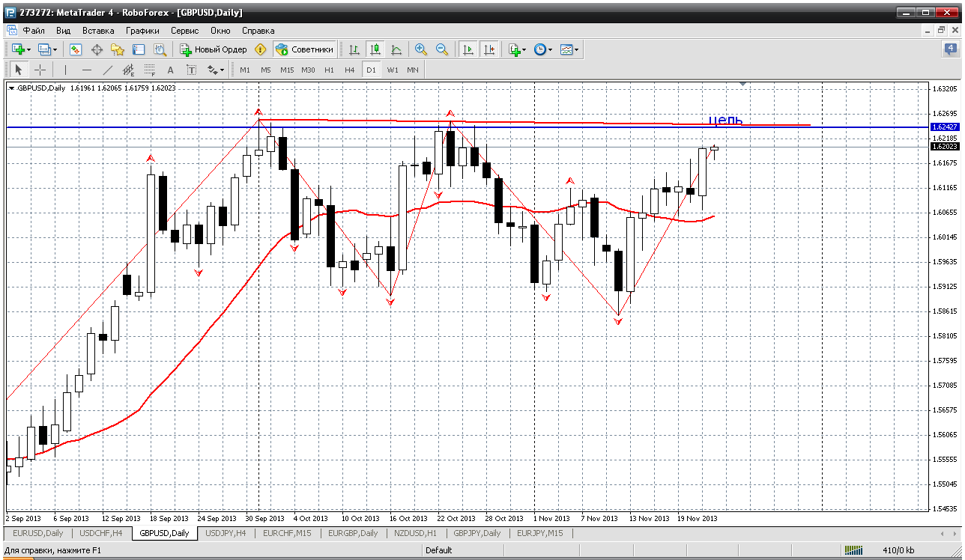Switch to EURJPY,M15 chart tab
This screenshot has height=560, width=965.
(539, 533)
